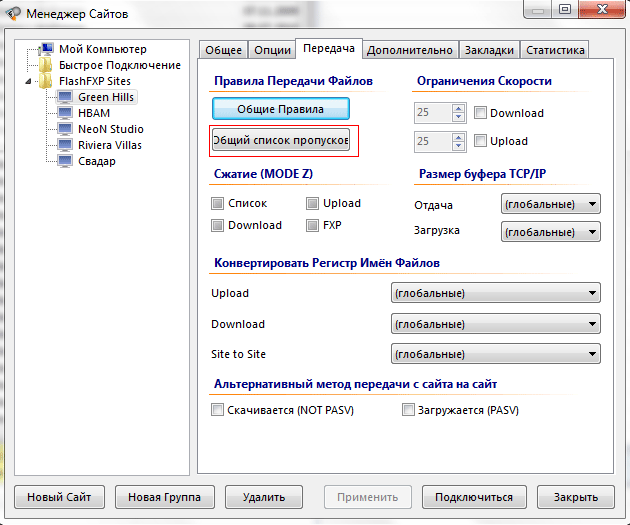
Task: Click the FlashFXP Sites folder icon
Action: point(46,81)
